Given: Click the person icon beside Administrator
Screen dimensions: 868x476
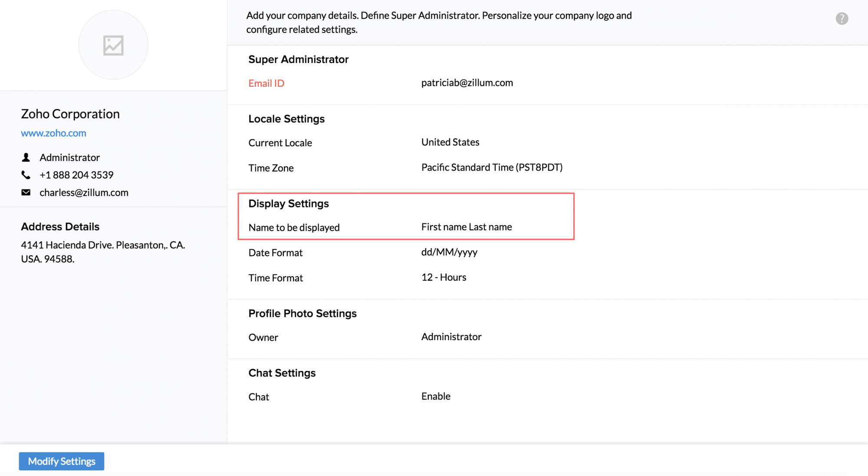Looking at the screenshot, I should point(26,158).
